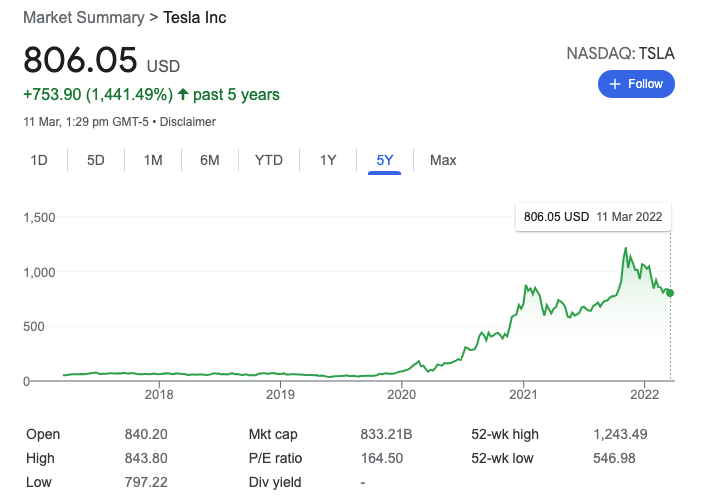Select the 1D time range tab
This screenshot has width=721, height=502.
coord(39,160)
